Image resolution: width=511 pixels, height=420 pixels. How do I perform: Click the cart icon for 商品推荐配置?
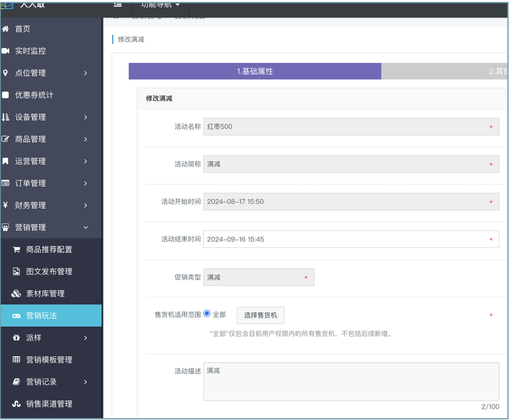tap(16, 250)
